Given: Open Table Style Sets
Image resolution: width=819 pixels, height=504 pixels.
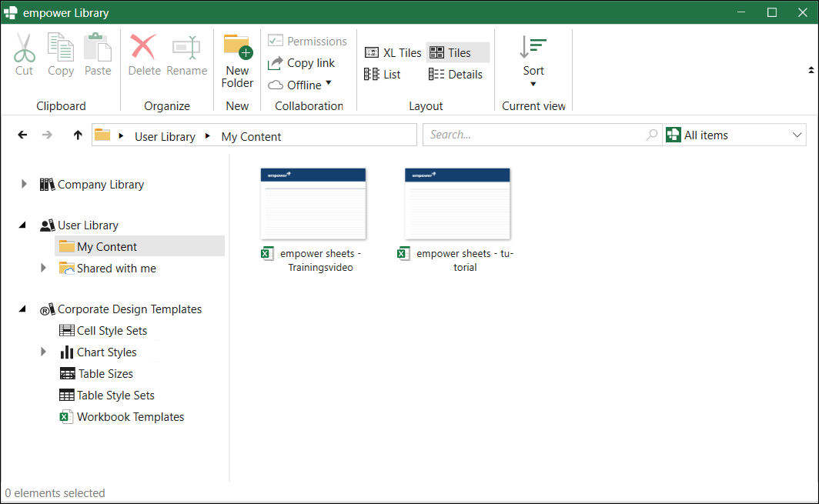Looking at the screenshot, I should 107,396.
